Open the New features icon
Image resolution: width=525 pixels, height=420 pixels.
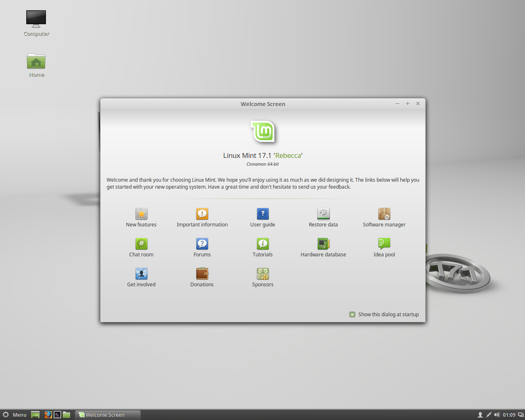click(x=142, y=214)
